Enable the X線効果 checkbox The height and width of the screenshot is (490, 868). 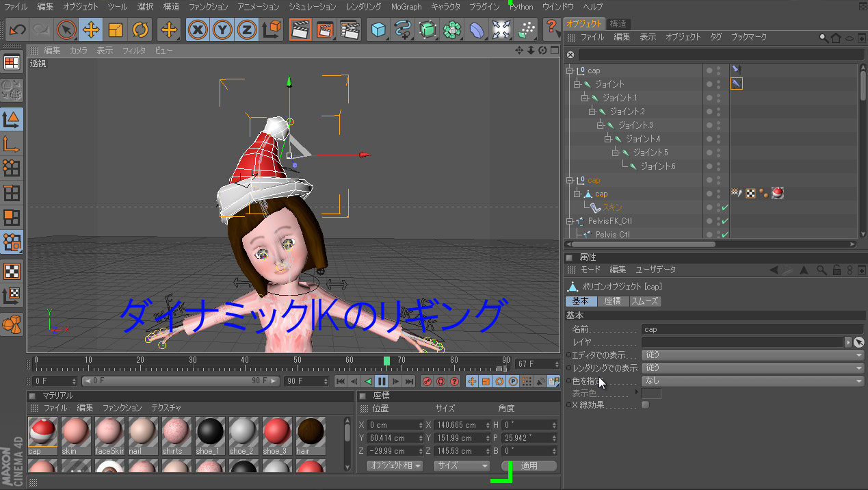point(645,404)
